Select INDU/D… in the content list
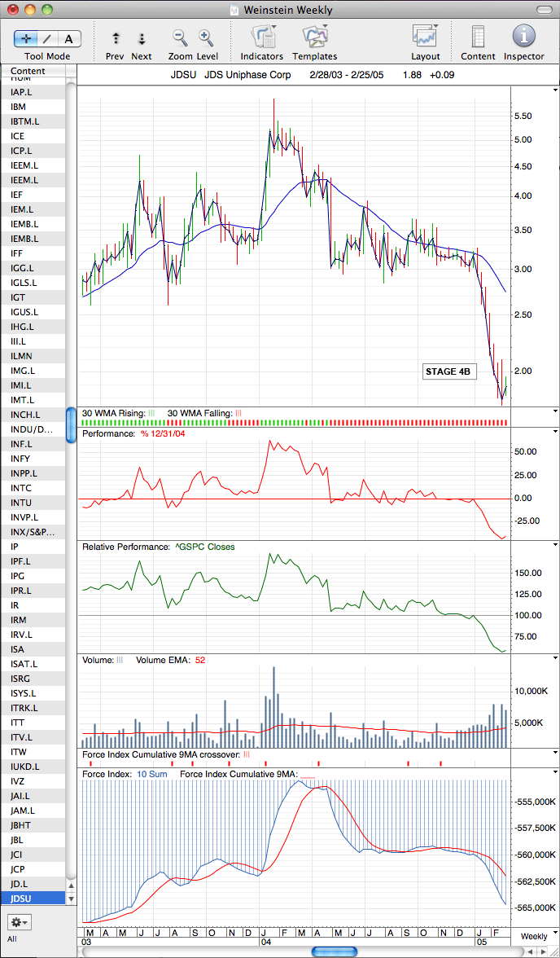This screenshot has height=958, width=560. click(x=33, y=428)
